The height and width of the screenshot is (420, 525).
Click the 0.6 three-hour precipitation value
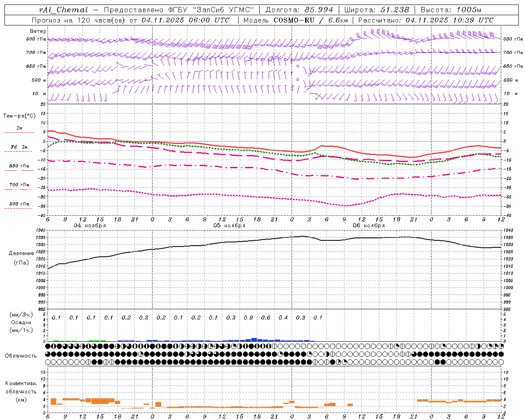pyautogui.click(x=266, y=317)
